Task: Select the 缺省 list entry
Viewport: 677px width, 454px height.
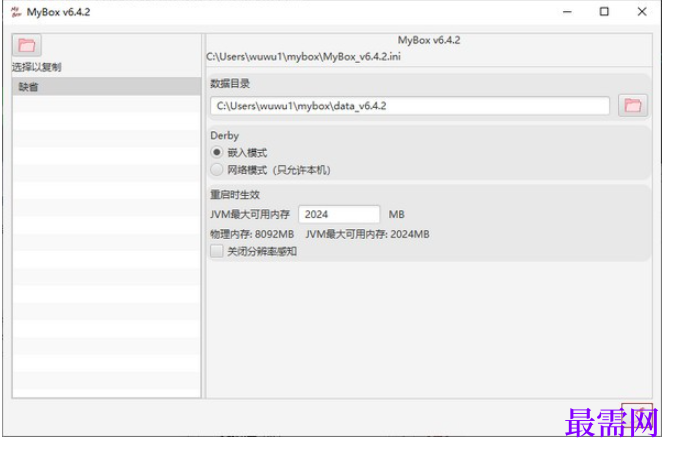Action: tap(107, 87)
